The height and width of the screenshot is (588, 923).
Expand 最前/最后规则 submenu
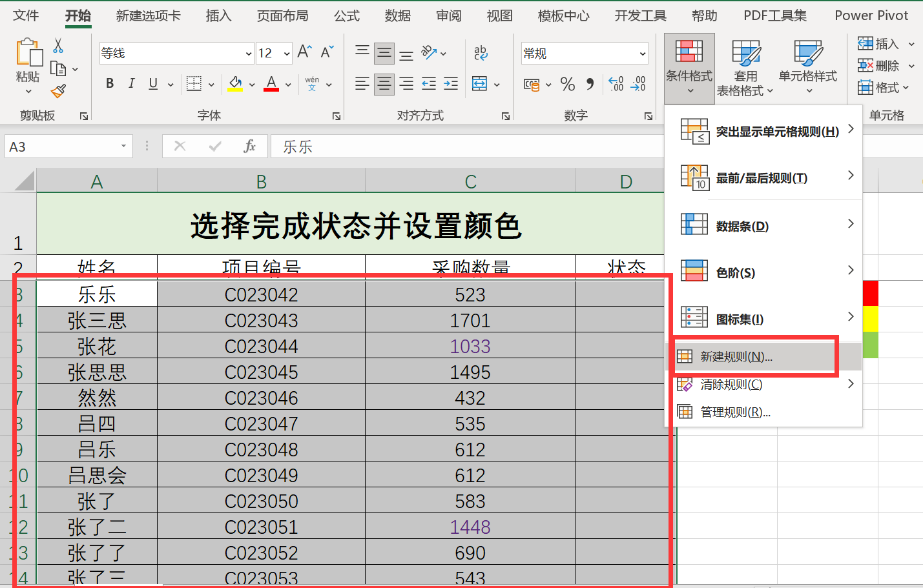(x=764, y=177)
